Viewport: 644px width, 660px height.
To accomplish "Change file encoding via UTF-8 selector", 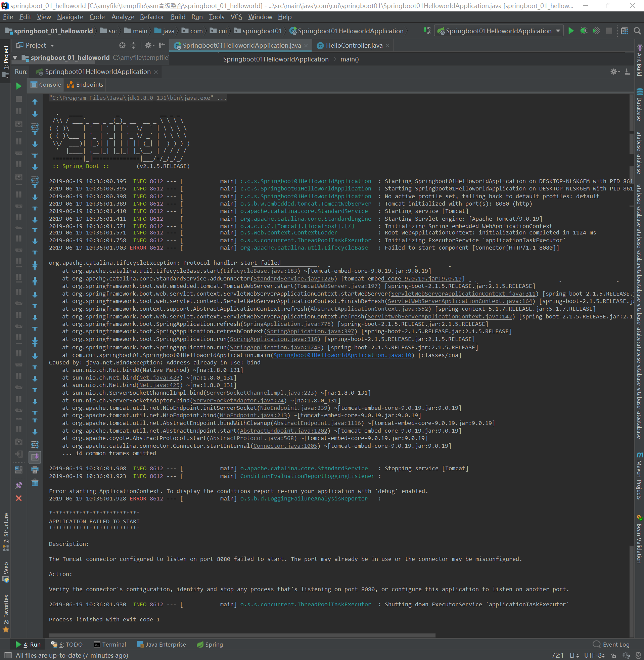I will pyautogui.click(x=594, y=655).
